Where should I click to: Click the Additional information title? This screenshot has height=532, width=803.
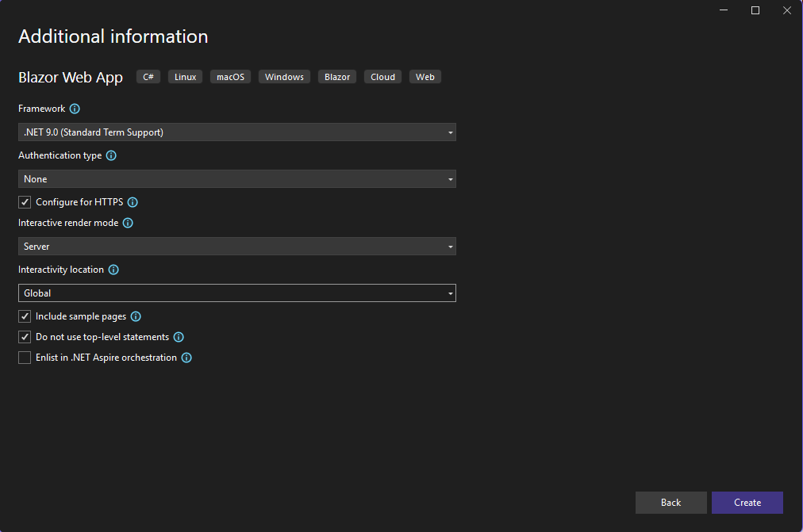113,36
